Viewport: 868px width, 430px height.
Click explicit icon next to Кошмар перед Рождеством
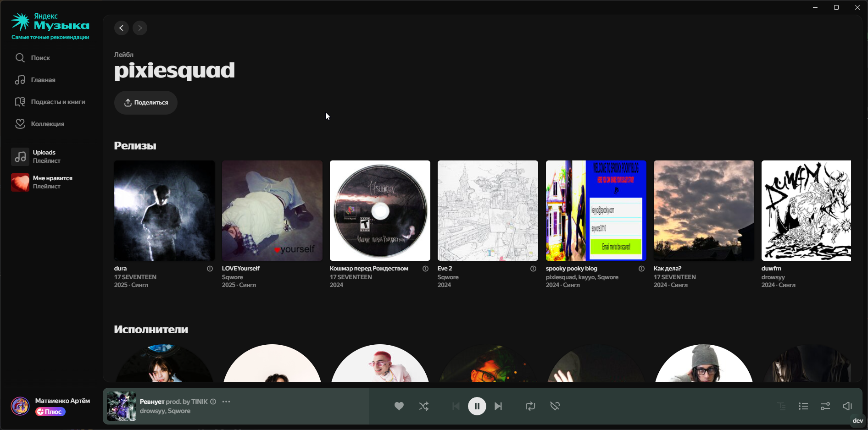(x=425, y=269)
